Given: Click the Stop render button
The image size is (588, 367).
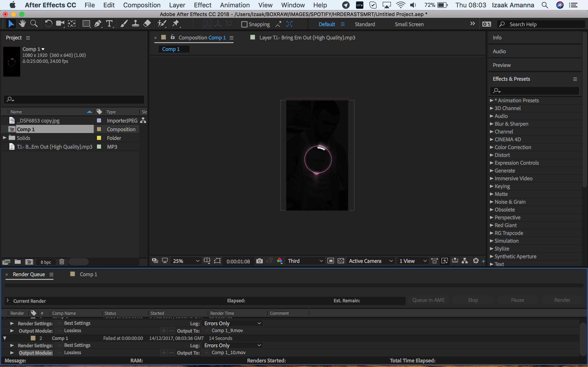Looking at the screenshot, I should coord(472,300).
